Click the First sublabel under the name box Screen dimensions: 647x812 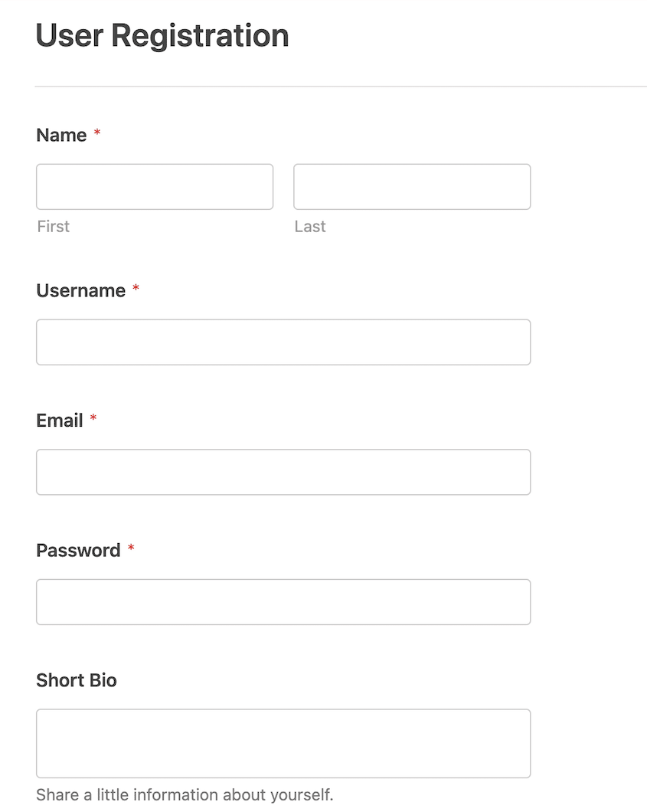(x=52, y=226)
